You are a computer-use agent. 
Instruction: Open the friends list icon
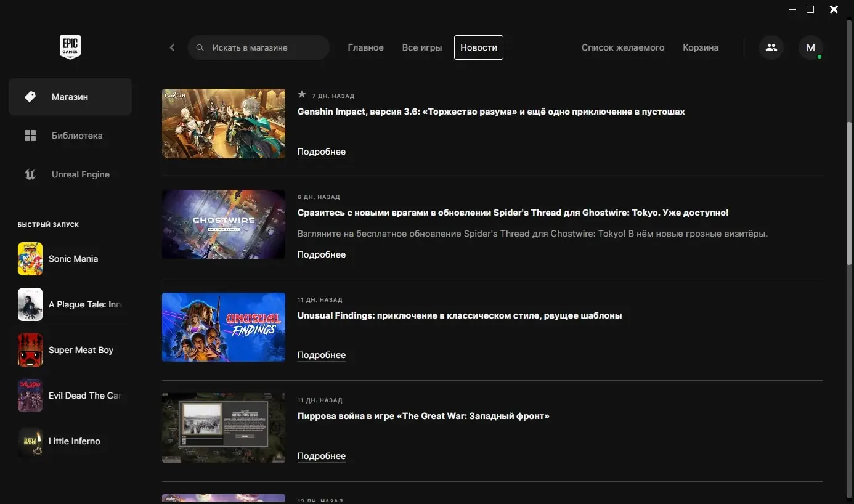771,47
